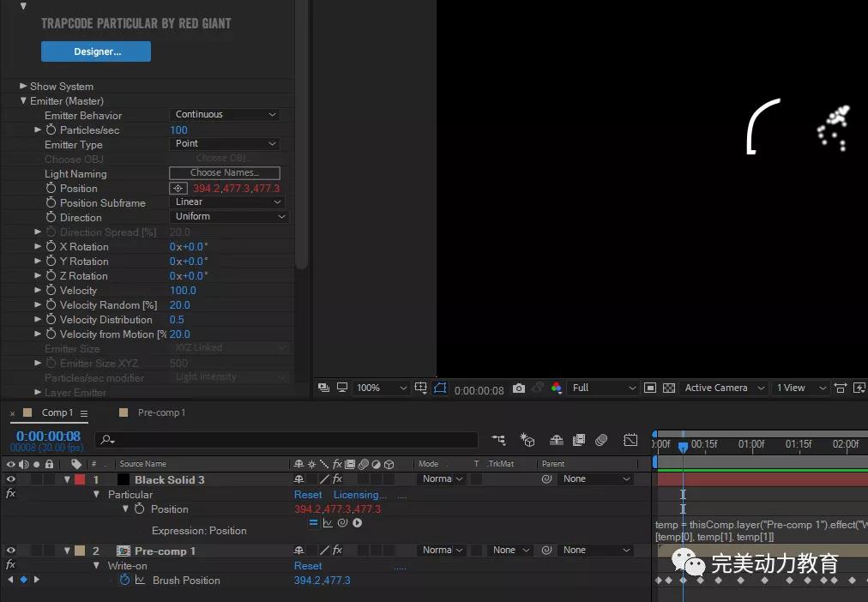Click the Show Channel RGB icon
This screenshot has width=868, height=602.
click(557, 388)
